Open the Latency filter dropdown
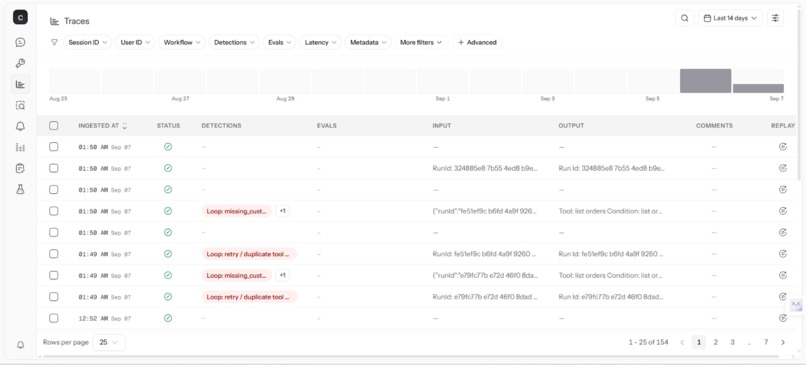This screenshot has height=365, width=806. (x=320, y=42)
